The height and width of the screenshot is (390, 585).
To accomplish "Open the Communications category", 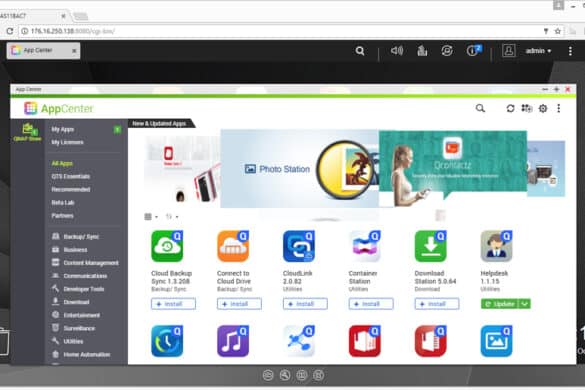I will (x=79, y=276).
